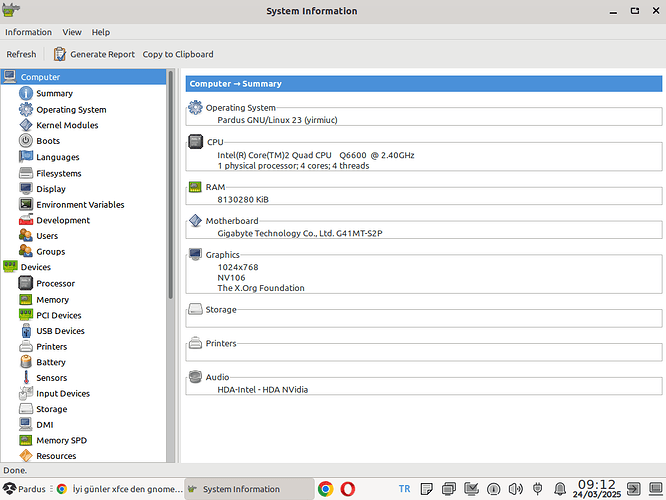666x500 pixels.
Task: Click the Generate Report text label
Action: point(102,54)
